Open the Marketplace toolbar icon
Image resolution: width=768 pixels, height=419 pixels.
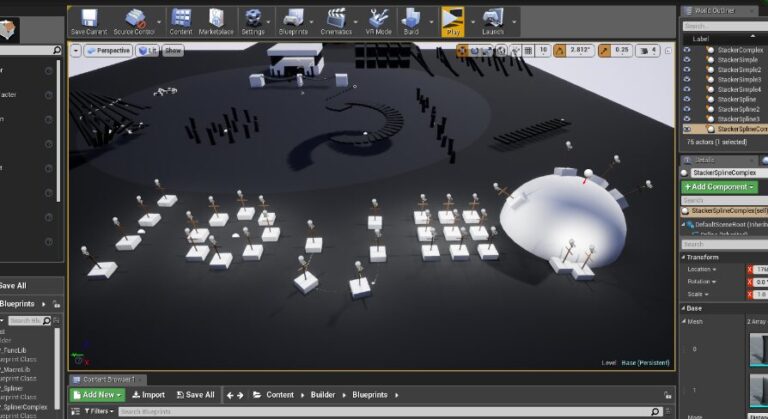click(x=216, y=23)
